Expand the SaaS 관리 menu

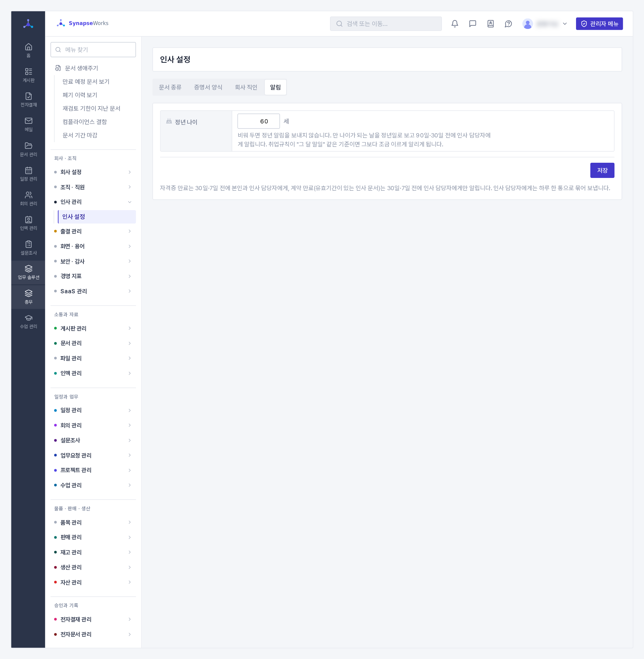click(93, 291)
